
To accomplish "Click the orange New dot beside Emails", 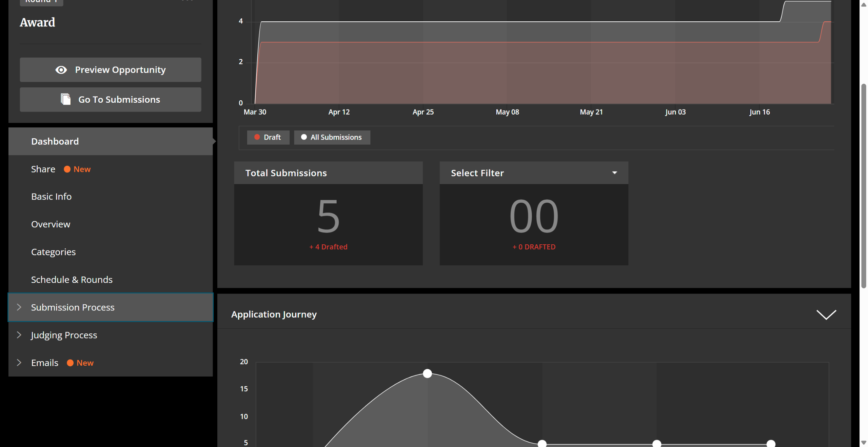I will [x=70, y=363].
